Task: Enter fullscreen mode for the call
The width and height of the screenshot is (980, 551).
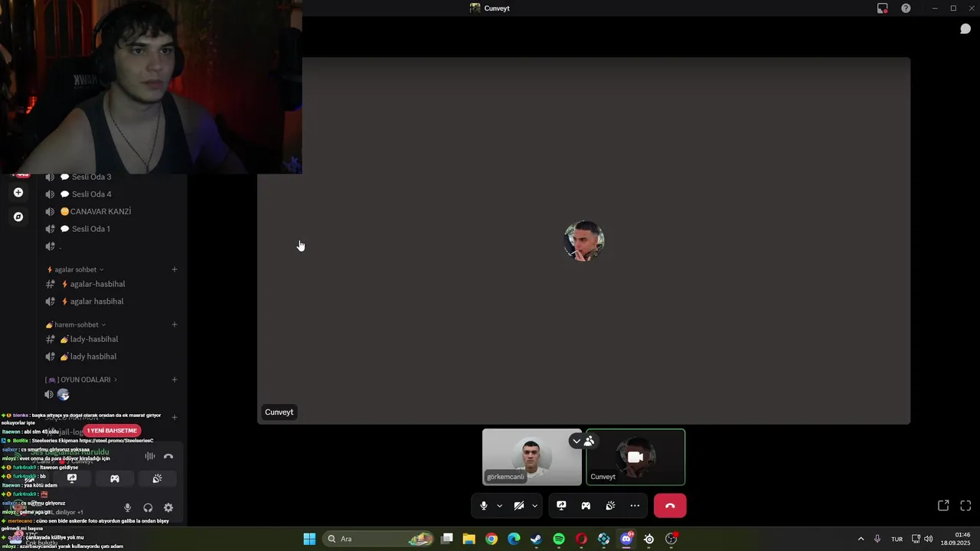Action: [965, 506]
